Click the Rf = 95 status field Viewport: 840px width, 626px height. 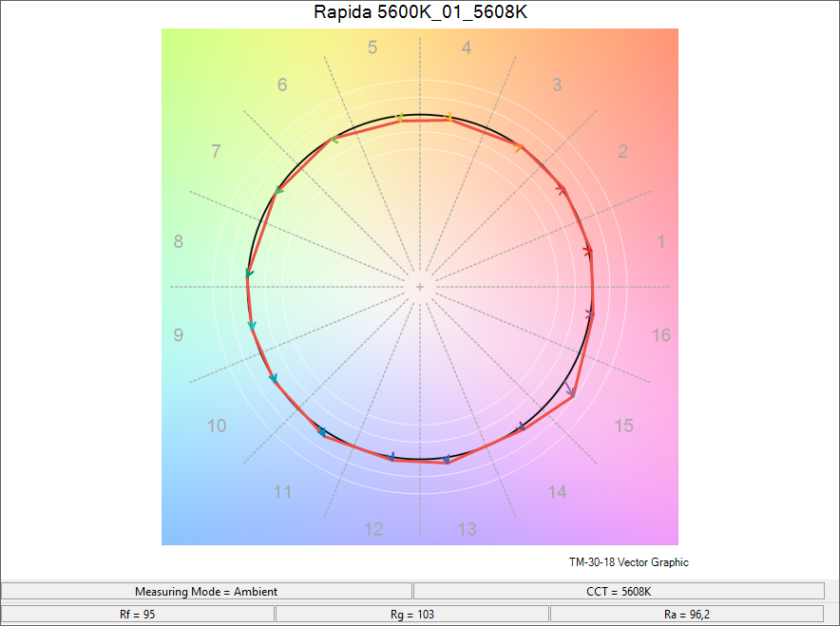click(138, 615)
